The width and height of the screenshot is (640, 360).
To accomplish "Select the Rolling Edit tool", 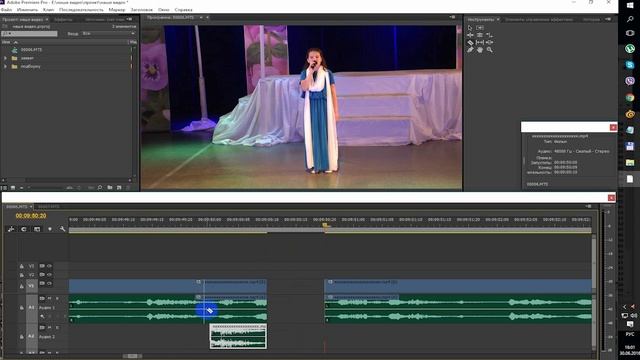I will click(x=480, y=35).
